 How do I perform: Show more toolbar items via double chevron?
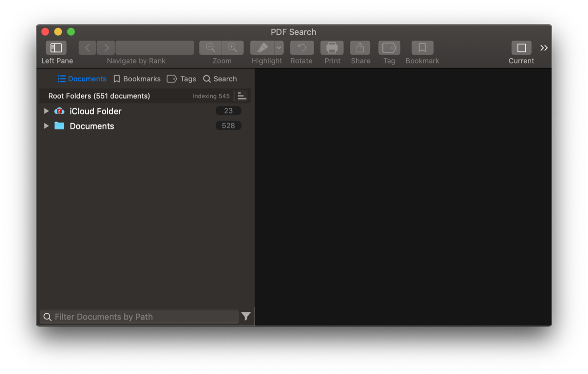(544, 48)
